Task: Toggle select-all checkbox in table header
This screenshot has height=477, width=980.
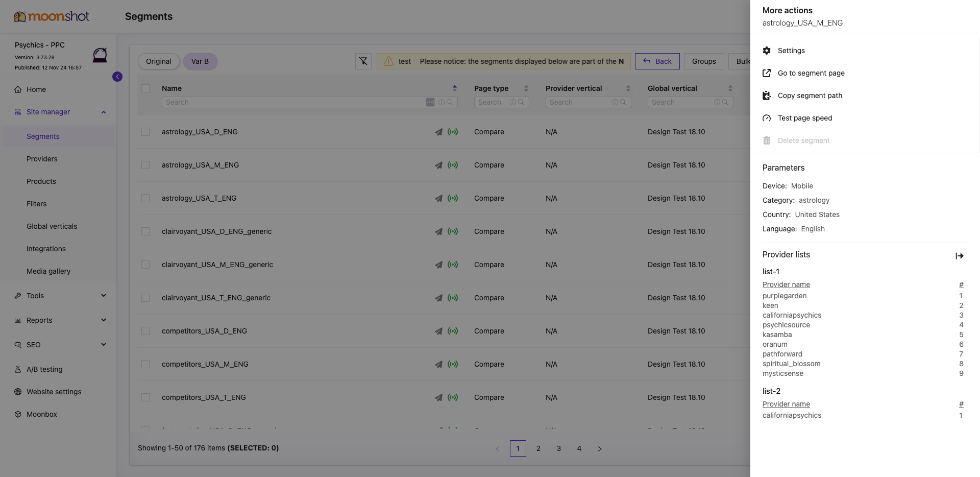Action: coord(145,88)
